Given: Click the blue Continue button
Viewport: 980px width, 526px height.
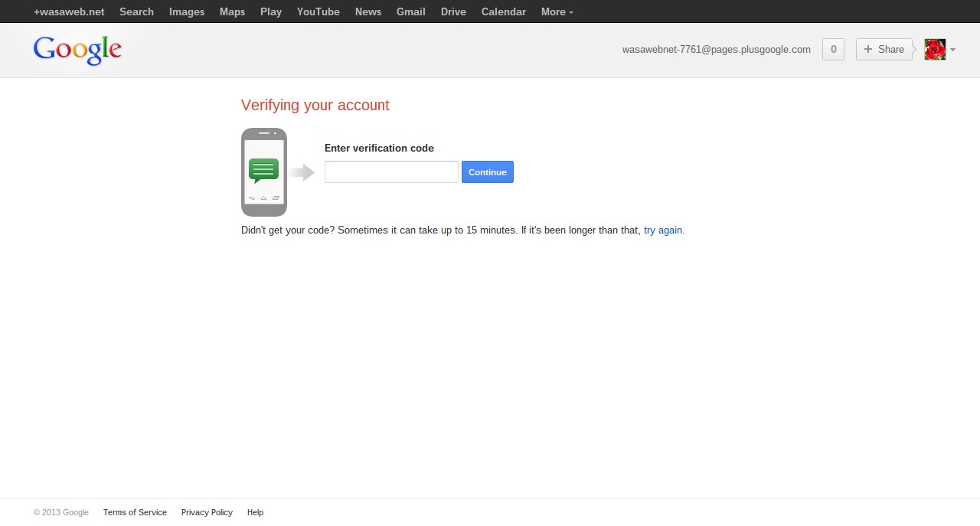Looking at the screenshot, I should [488, 172].
